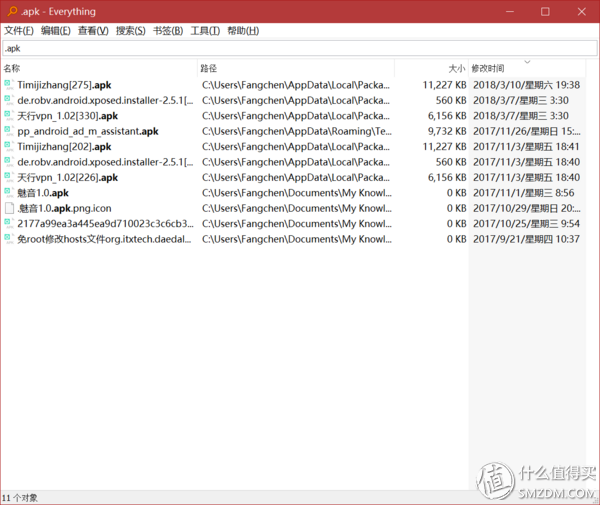Viewport: 600px width, 505px height.
Task: Click the APK icon of 免root修改hosts文件 row
Action: pyautogui.click(x=9, y=239)
